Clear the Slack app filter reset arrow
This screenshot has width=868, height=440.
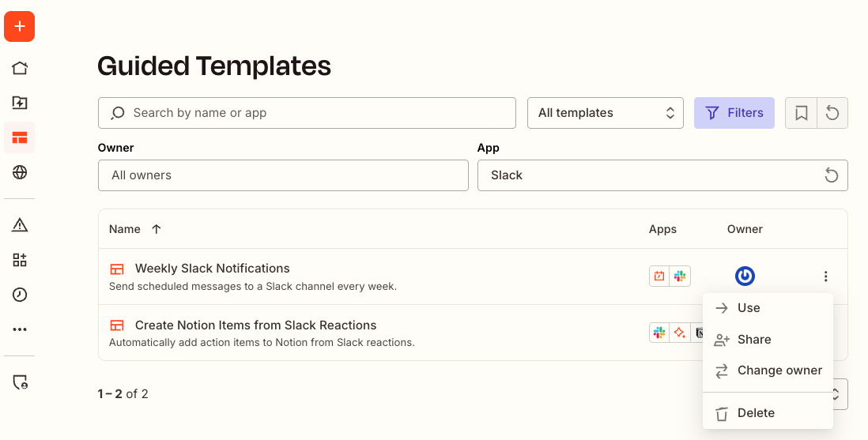click(832, 175)
